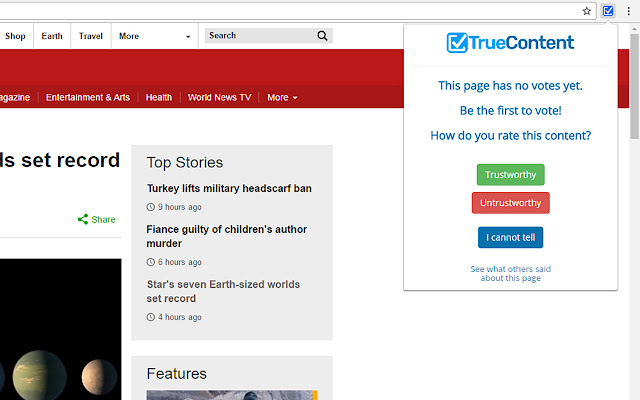Bookmark this page with the star icon
This screenshot has height=400, width=640.
point(587,11)
